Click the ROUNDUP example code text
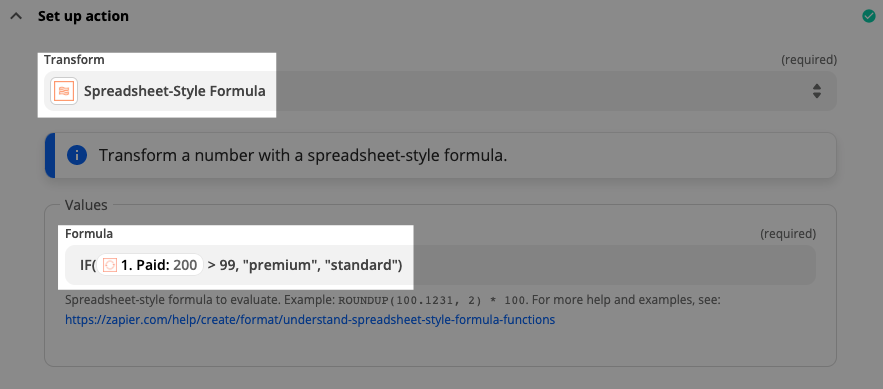 click(431, 301)
